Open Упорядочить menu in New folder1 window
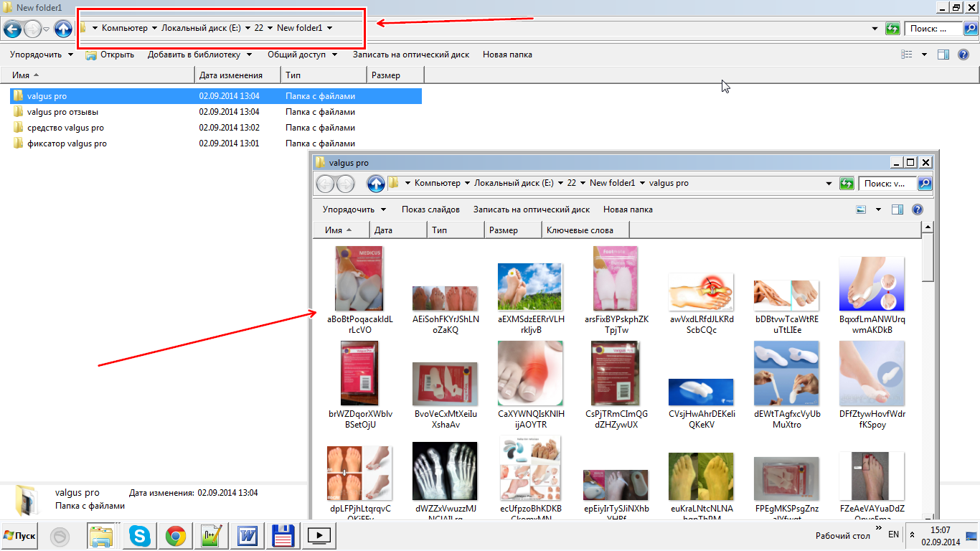 (42, 55)
